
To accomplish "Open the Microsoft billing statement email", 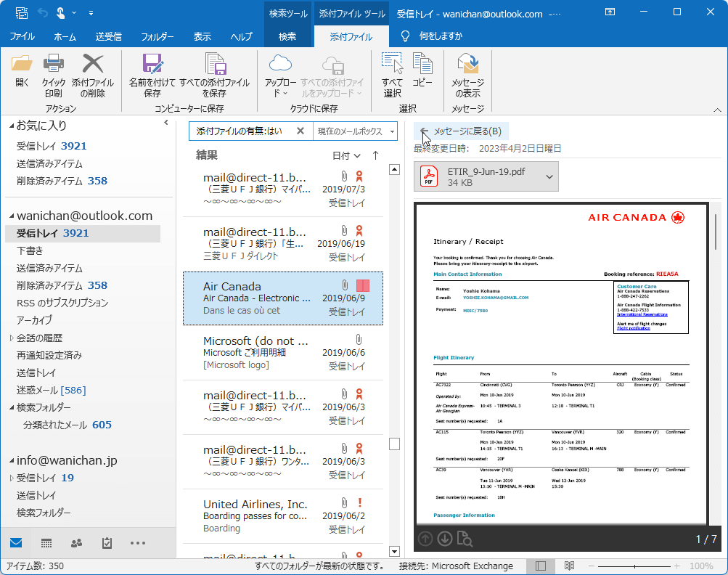I will pyautogui.click(x=283, y=353).
